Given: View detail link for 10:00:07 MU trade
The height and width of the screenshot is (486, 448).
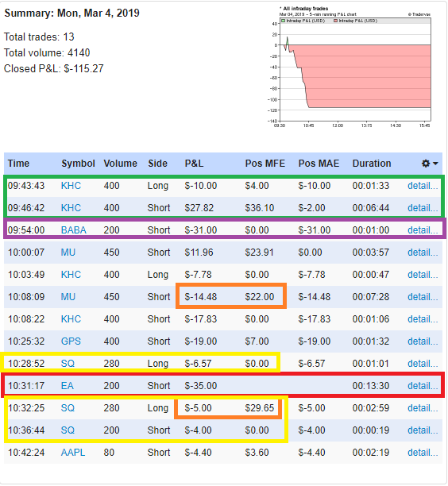Looking at the screenshot, I should [423, 253].
